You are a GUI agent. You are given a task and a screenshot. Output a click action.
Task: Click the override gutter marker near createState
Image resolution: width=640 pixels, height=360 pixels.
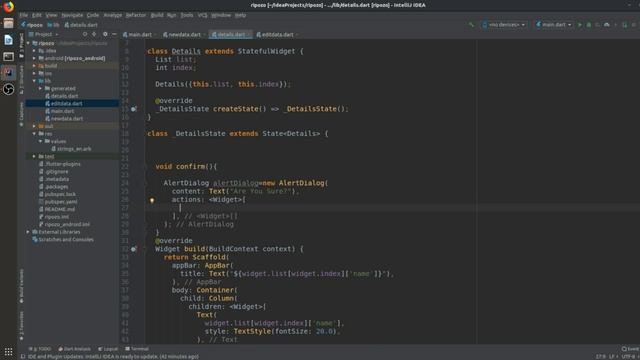[133, 109]
